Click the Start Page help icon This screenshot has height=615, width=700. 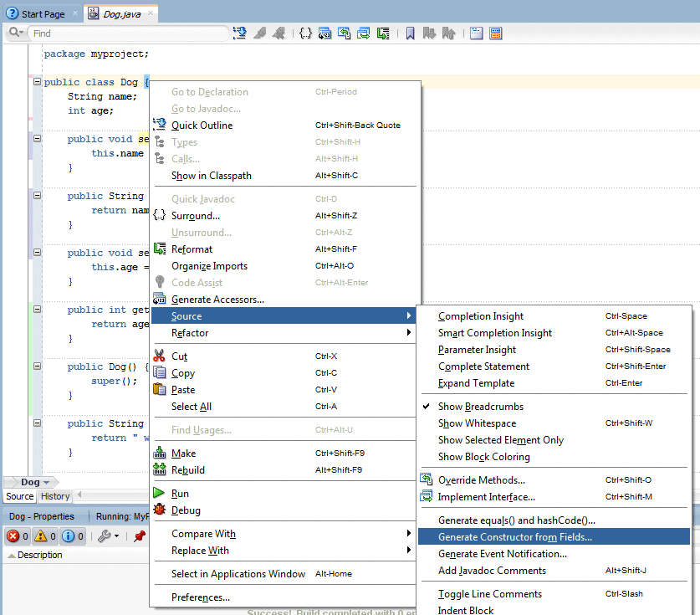[12, 13]
